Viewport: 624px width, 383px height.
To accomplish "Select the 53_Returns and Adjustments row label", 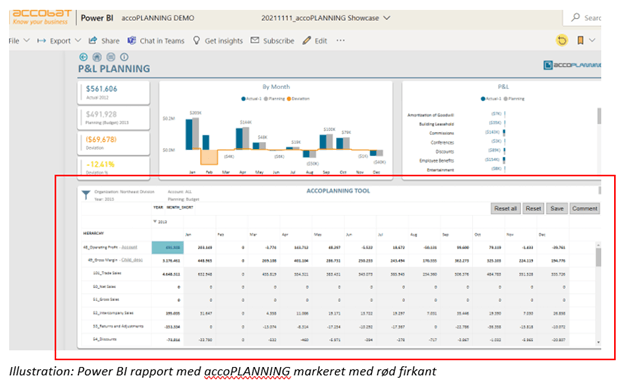I will point(118,326).
